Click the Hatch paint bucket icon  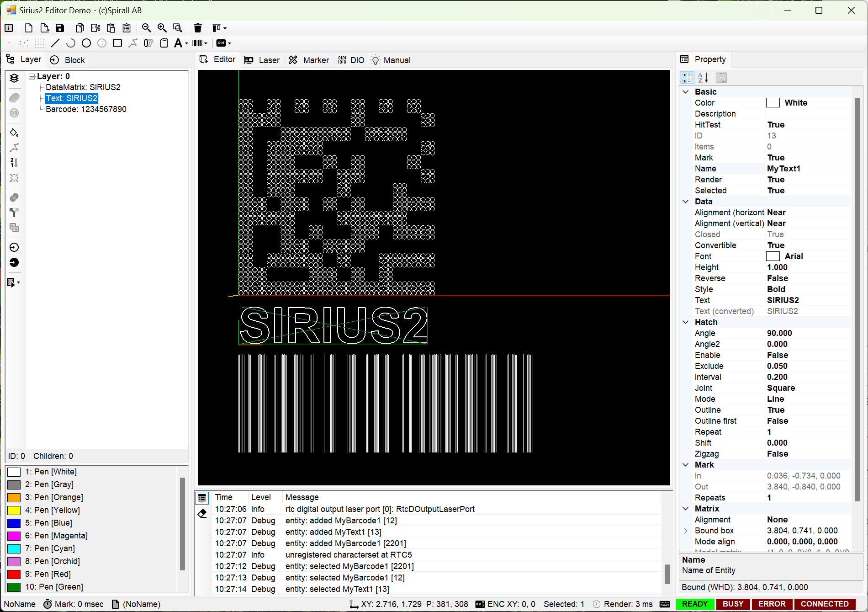tap(14, 133)
